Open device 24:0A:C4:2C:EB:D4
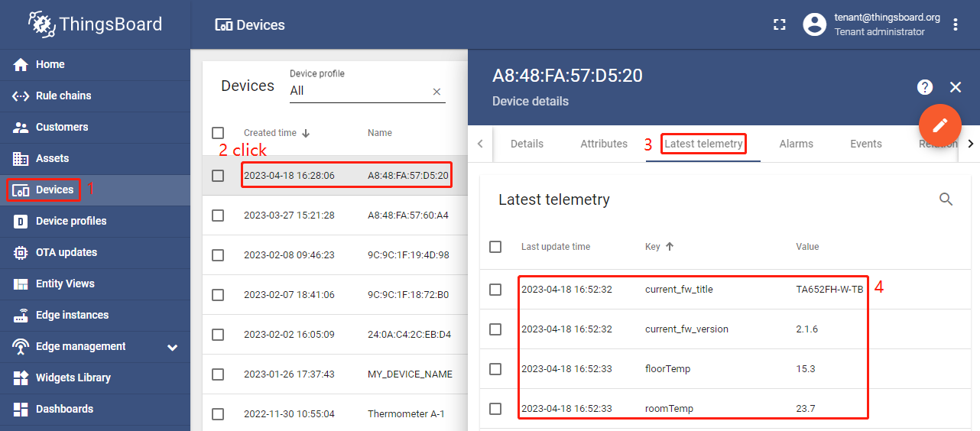 coord(410,335)
